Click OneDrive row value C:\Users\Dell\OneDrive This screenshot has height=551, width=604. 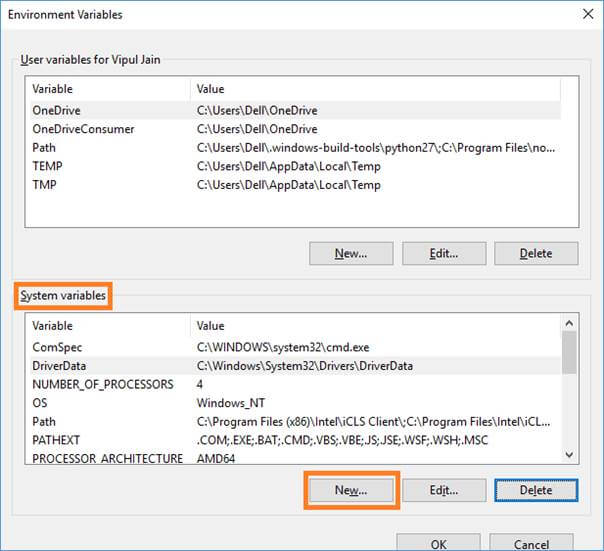pyautogui.click(x=257, y=111)
